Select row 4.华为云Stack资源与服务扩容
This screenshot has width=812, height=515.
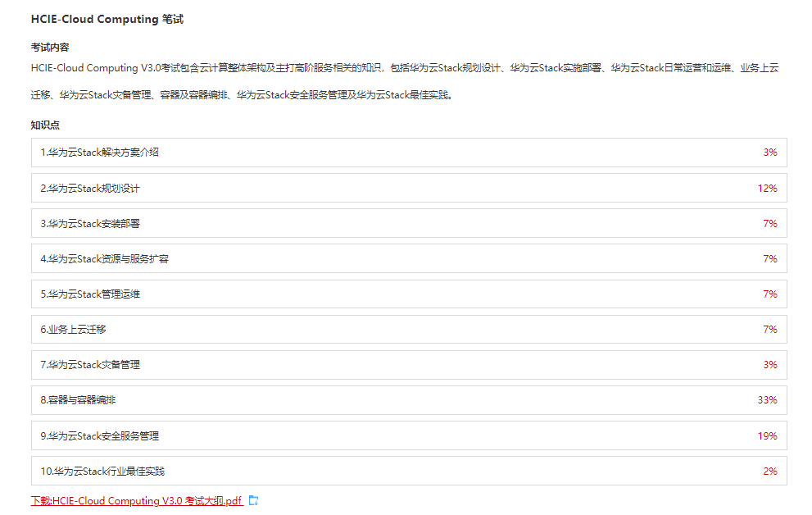tap(409, 258)
